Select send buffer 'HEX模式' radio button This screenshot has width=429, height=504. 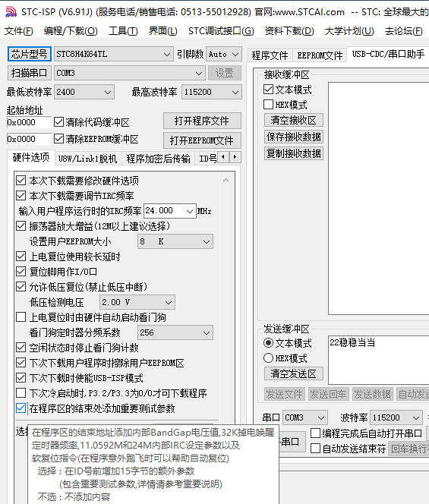tap(268, 358)
